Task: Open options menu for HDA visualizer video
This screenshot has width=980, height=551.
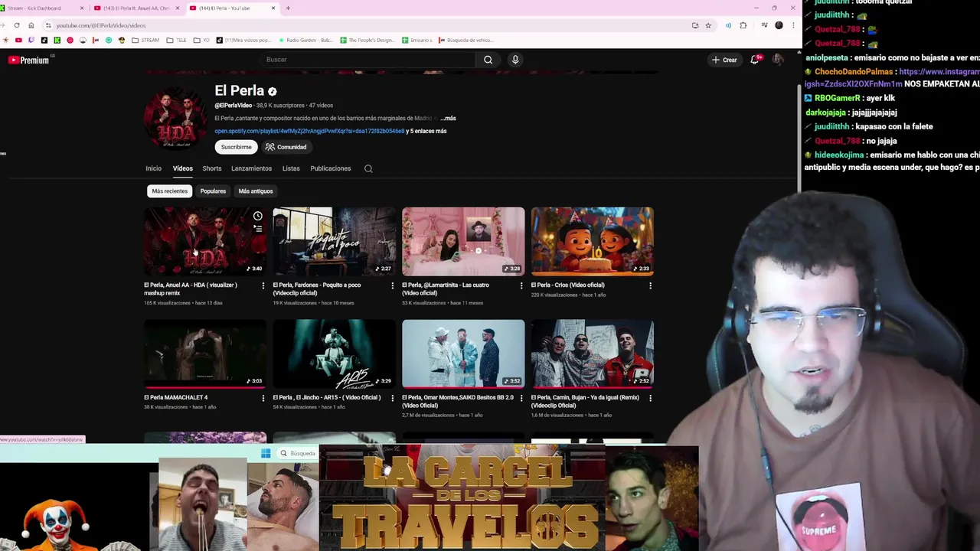Action: 263,285
